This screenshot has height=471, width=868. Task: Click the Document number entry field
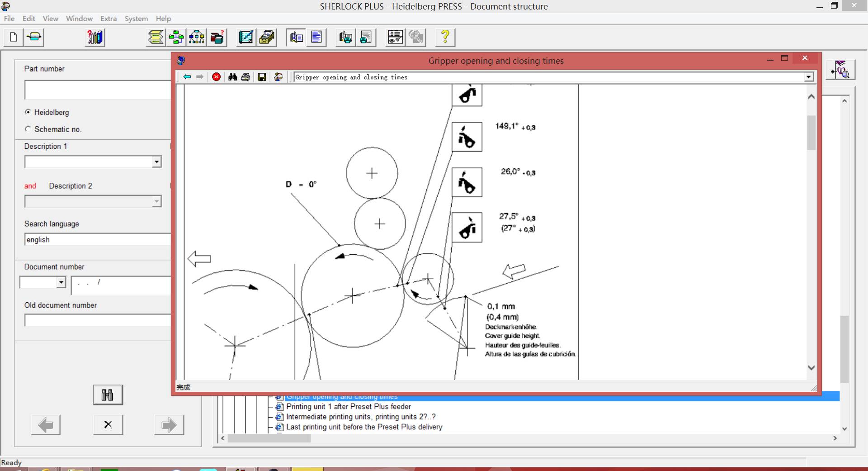[121, 285]
